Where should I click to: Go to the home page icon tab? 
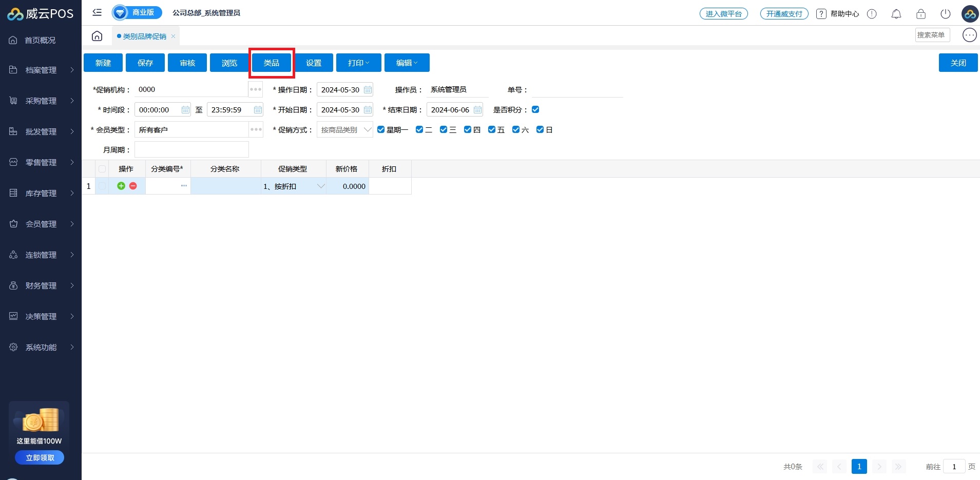point(97,36)
